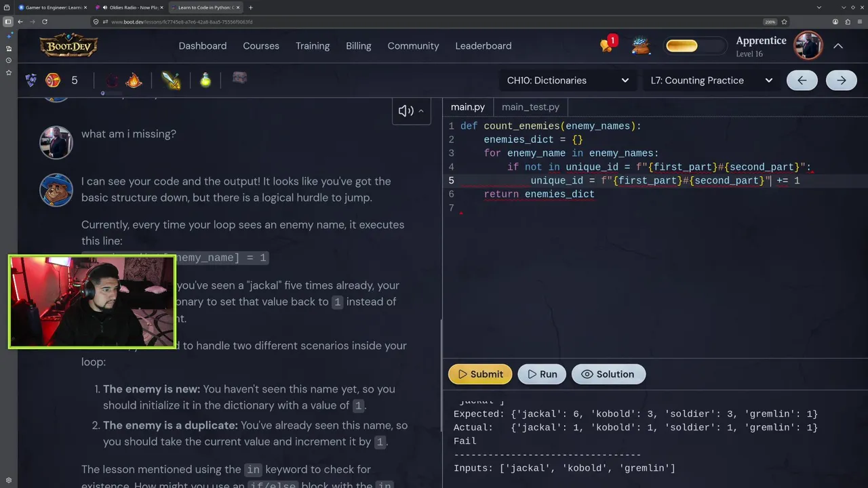
Task: Click the flame icon in the lesson bar
Action: (134, 81)
